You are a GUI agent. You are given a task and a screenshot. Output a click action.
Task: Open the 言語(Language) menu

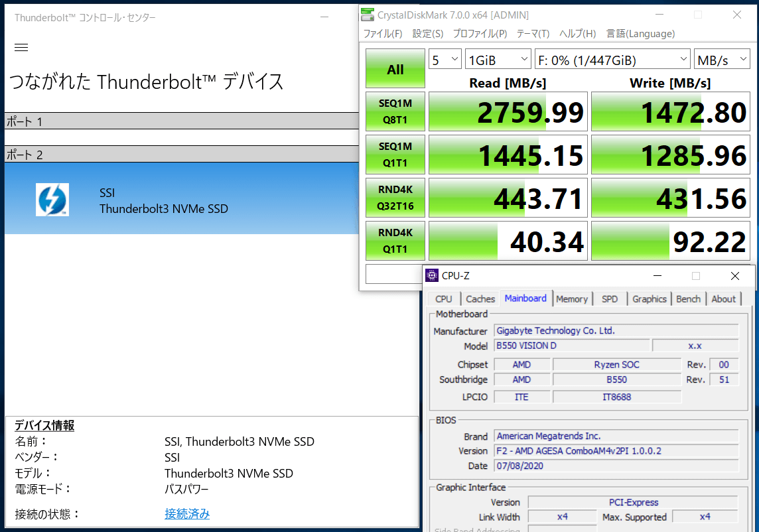click(640, 34)
